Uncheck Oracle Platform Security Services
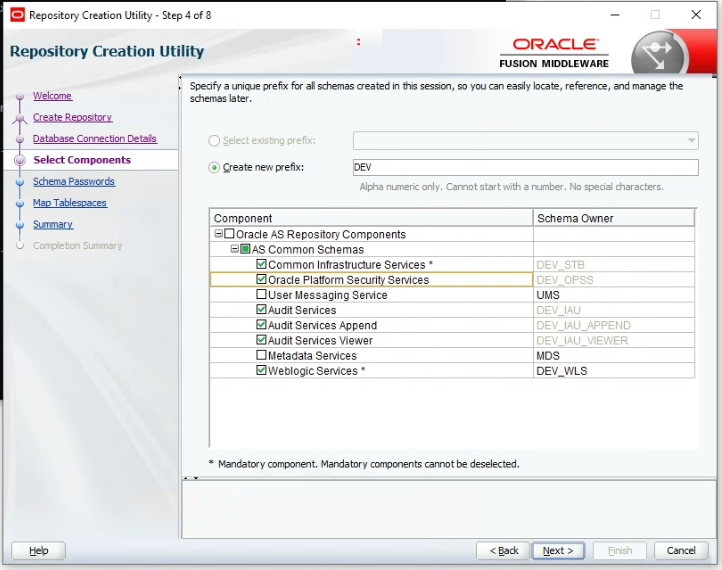This screenshot has height=570, width=722. coord(261,279)
